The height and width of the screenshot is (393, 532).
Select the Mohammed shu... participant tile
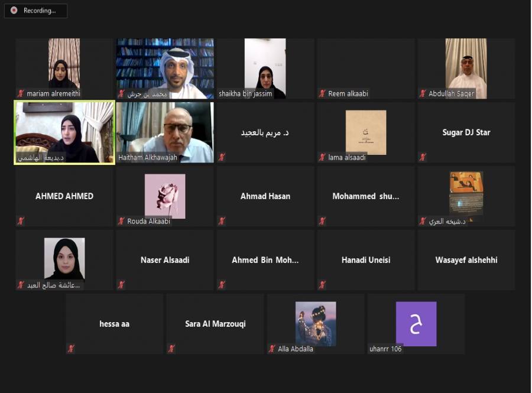[x=365, y=196]
